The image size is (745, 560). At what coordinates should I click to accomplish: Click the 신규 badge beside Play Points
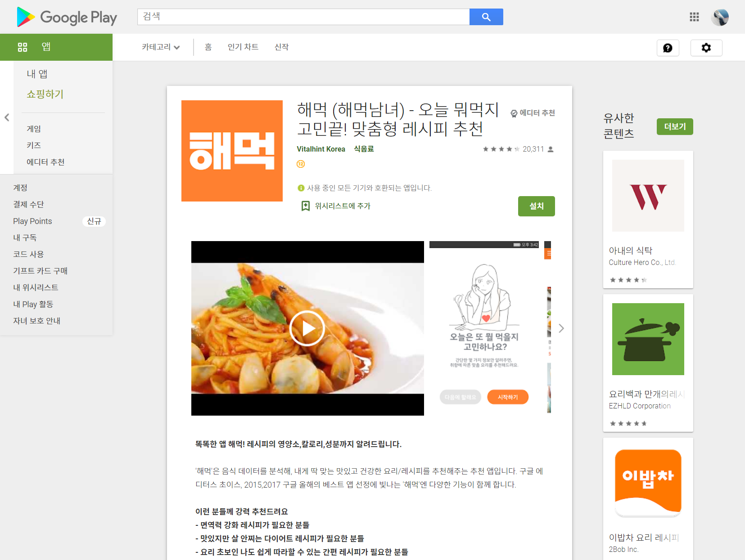click(x=94, y=221)
